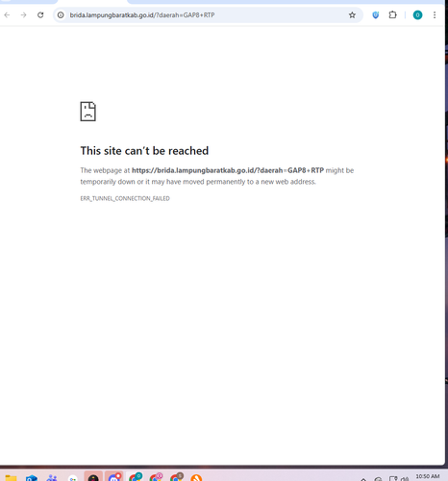Viewport: 448px width, 481px height.
Task: Open the teal profile avatar menu
Action: click(x=417, y=15)
